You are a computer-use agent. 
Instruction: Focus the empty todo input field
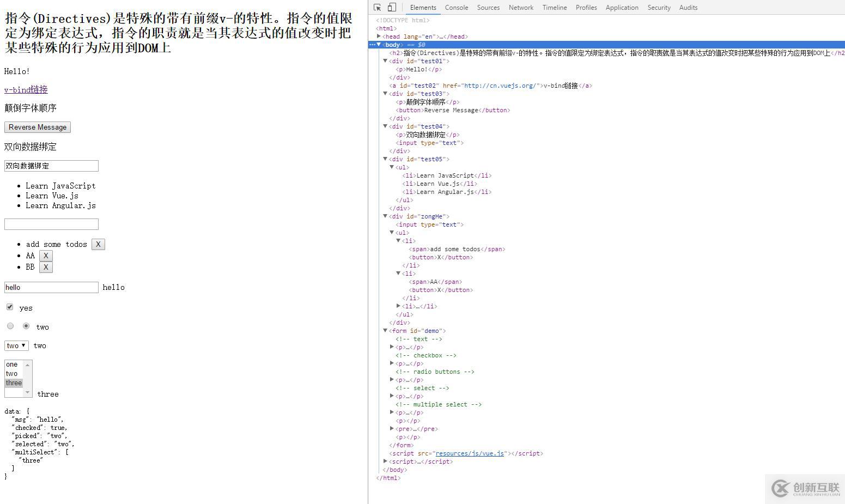[x=51, y=224]
